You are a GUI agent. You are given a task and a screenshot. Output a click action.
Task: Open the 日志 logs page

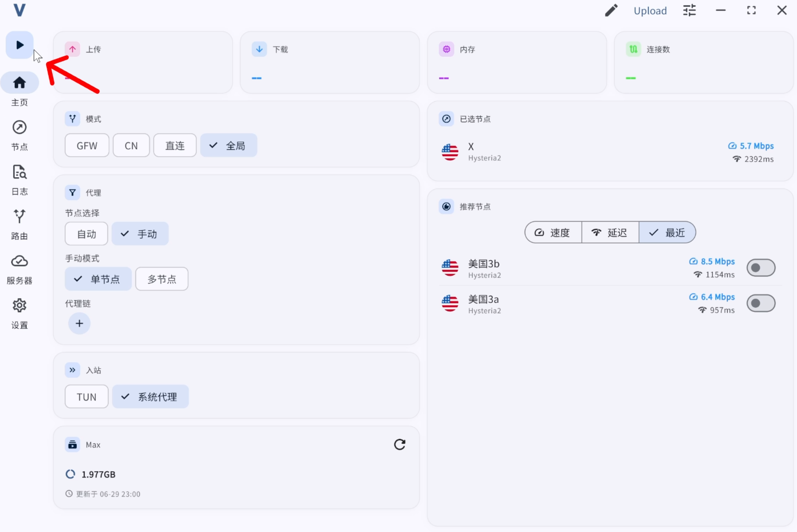pyautogui.click(x=19, y=180)
